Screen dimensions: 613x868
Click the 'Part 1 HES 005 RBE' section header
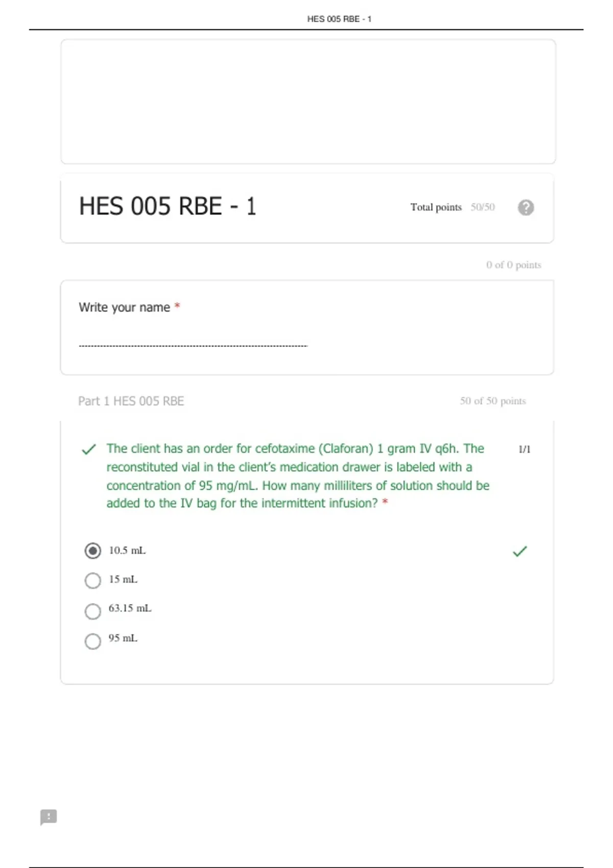pyautogui.click(x=131, y=401)
